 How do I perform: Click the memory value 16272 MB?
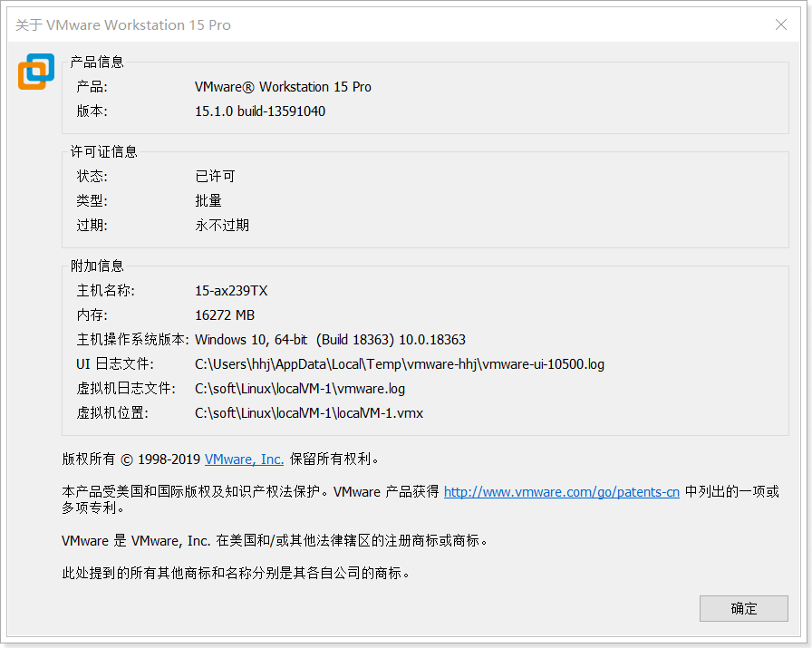coord(225,314)
